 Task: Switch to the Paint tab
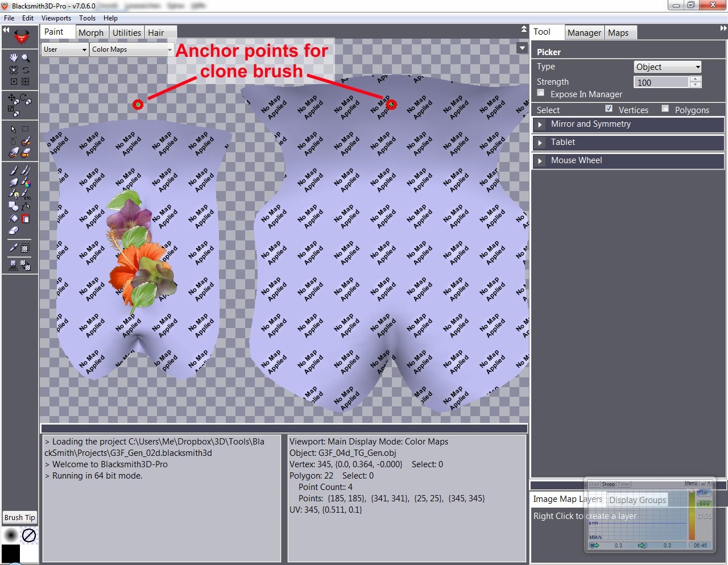click(57, 32)
